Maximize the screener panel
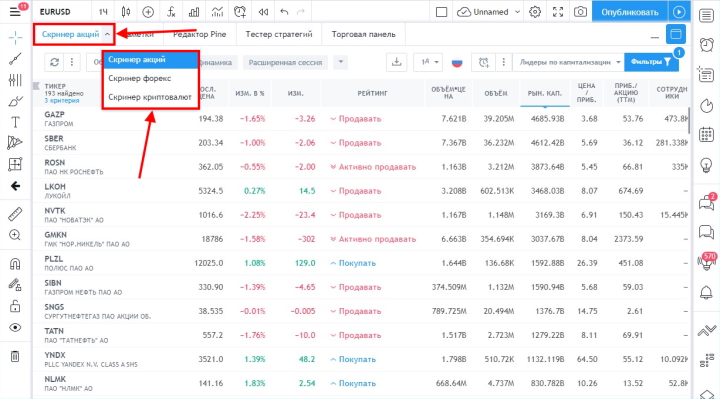 pos(676,34)
